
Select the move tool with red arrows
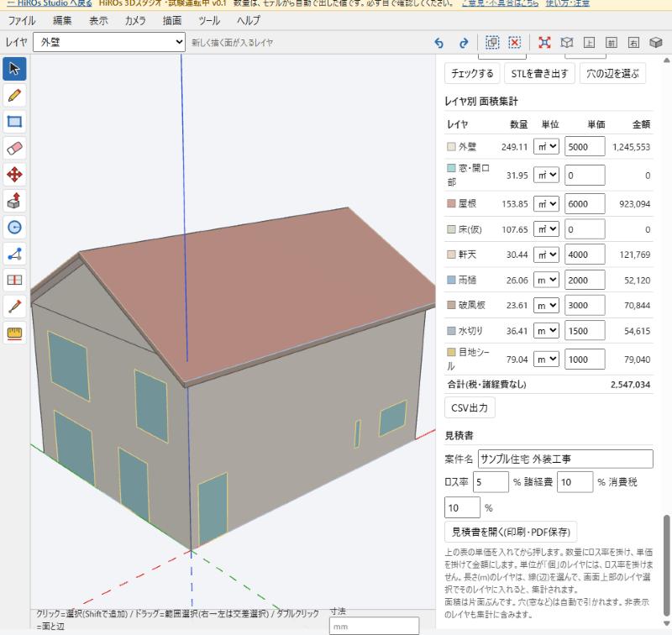tap(14, 175)
